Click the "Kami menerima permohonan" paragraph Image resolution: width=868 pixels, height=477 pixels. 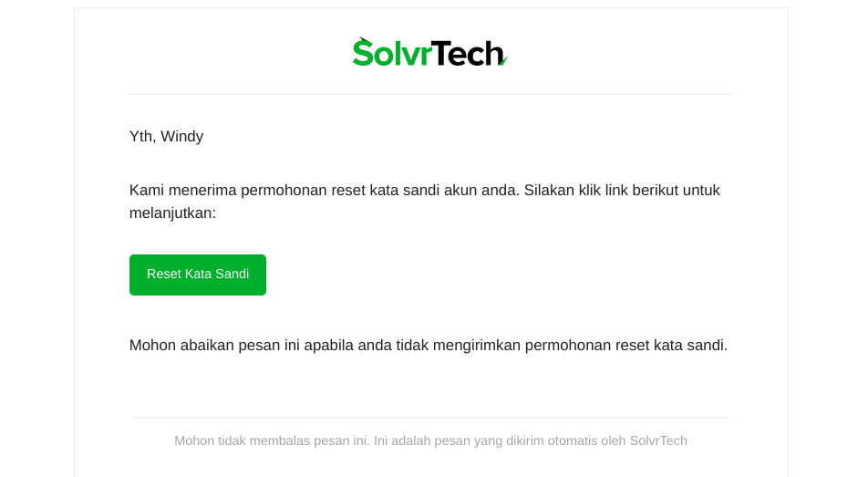click(425, 201)
